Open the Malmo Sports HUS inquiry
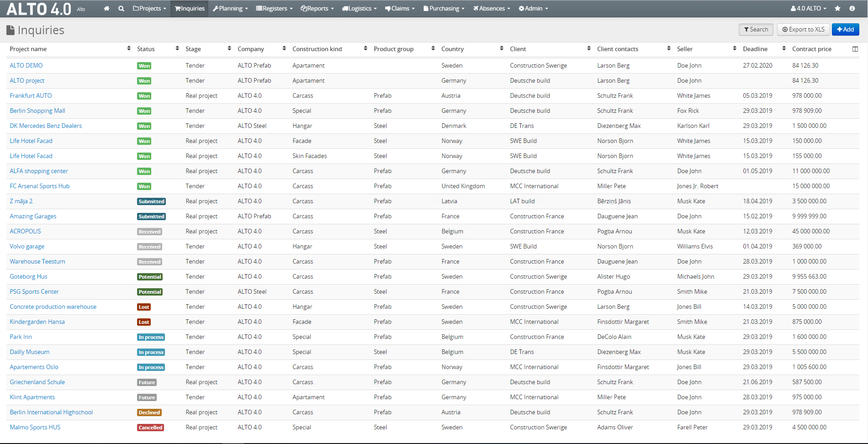The width and height of the screenshot is (868, 444). 35,427
